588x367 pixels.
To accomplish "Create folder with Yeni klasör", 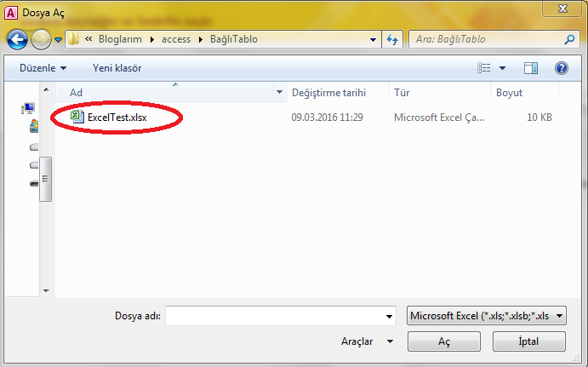I will coord(117,68).
